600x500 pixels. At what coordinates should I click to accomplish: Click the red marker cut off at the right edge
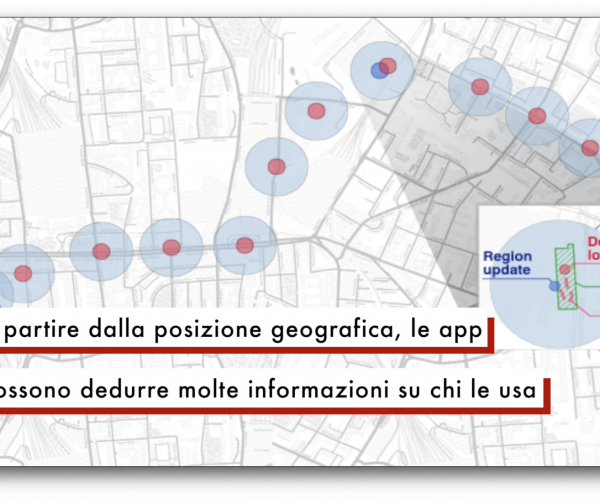(x=590, y=148)
